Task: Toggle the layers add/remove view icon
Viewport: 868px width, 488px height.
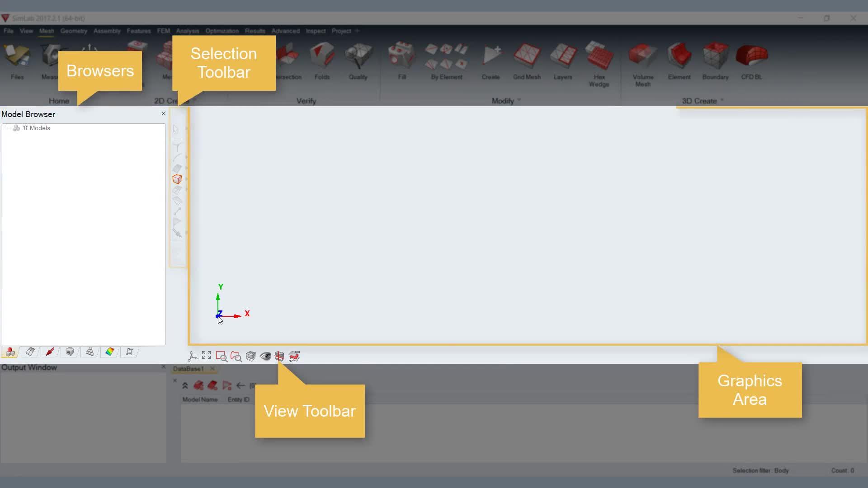Action: (294, 357)
